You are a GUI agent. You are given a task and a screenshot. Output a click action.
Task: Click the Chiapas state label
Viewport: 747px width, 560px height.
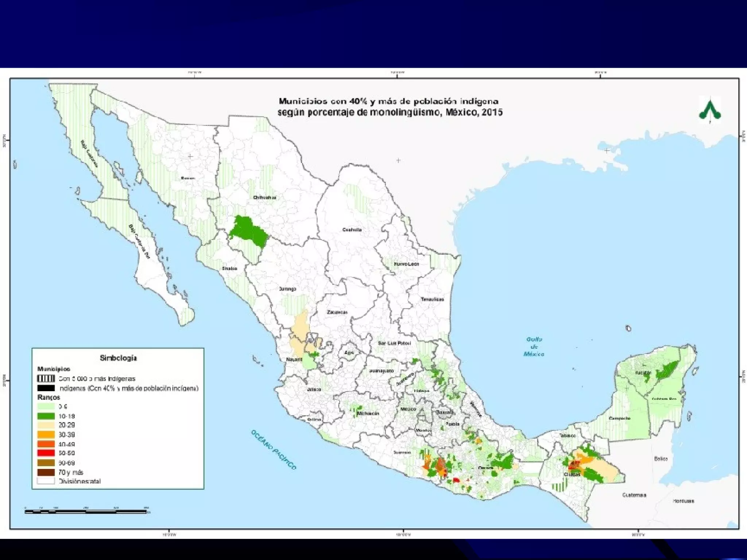(x=572, y=474)
